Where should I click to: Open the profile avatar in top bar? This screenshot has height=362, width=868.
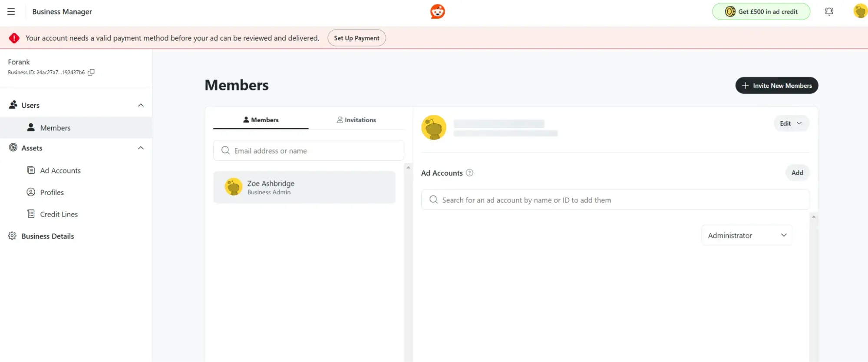click(860, 11)
